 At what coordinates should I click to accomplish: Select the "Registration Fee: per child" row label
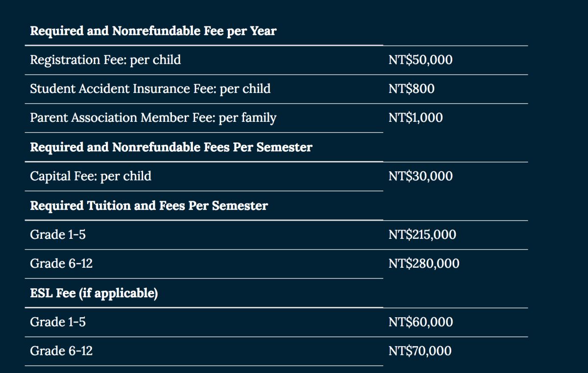105,60
